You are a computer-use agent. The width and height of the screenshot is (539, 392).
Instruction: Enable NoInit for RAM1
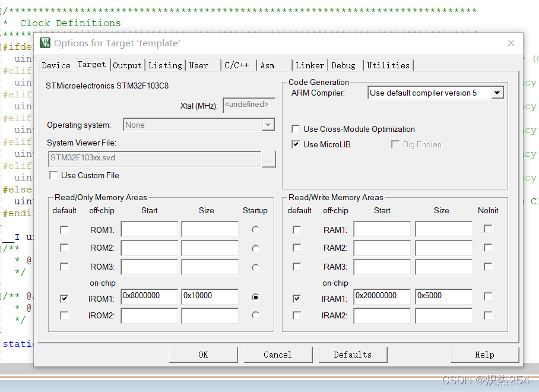[488, 229]
